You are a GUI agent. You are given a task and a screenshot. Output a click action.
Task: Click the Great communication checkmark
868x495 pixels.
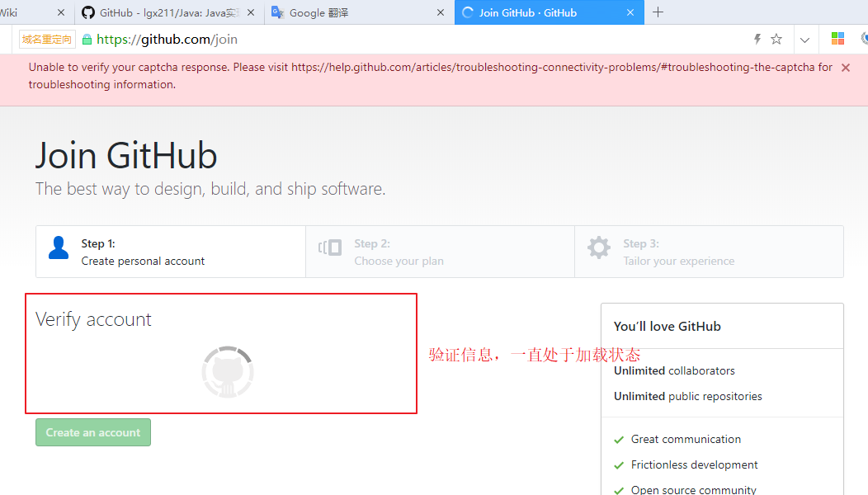[619, 440]
